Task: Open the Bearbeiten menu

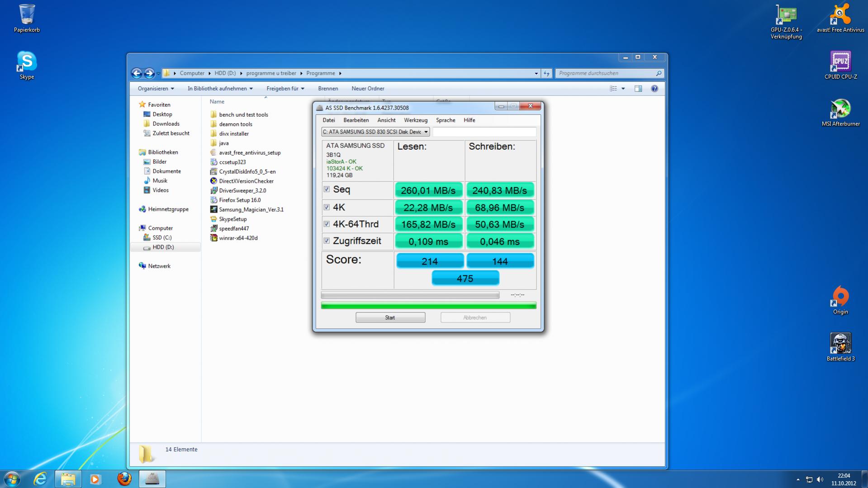Action: click(x=356, y=120)
